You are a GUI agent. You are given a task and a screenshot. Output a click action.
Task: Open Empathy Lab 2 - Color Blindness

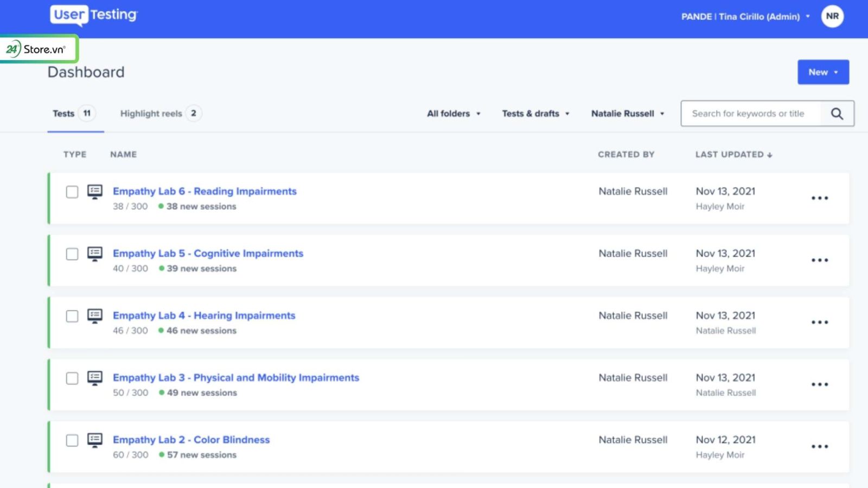coord(191,440)
